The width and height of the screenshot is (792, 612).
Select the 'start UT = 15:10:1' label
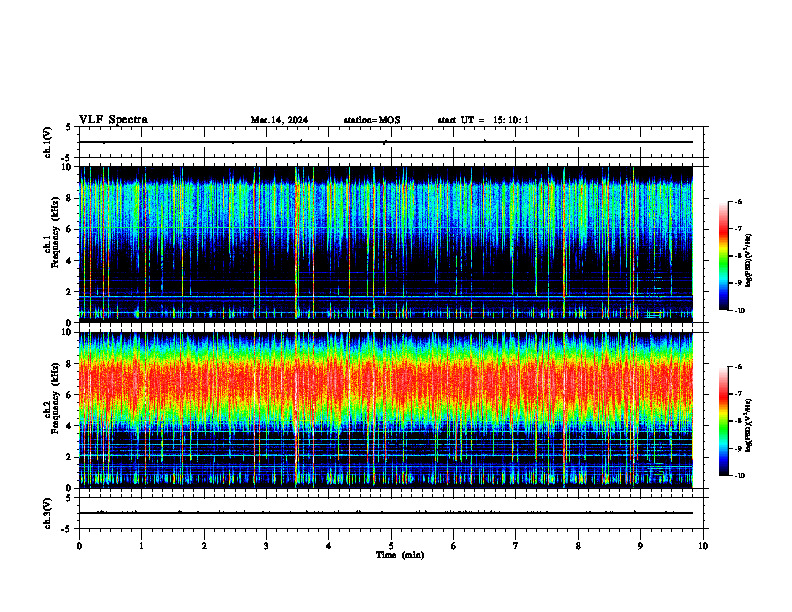coord(483,120)
